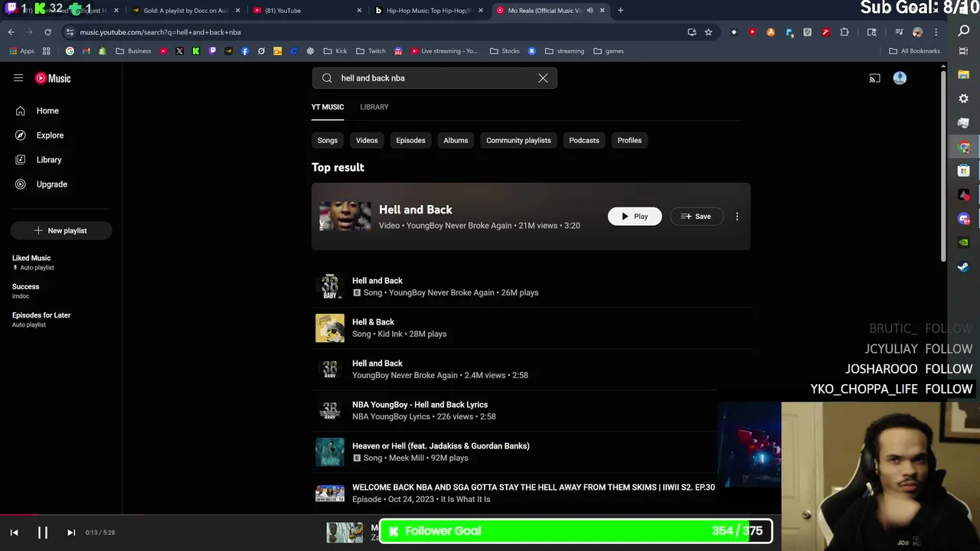Switch to the Gold: A playlist tab
Screen dimensions: 980x551
[x=186, y=11]
